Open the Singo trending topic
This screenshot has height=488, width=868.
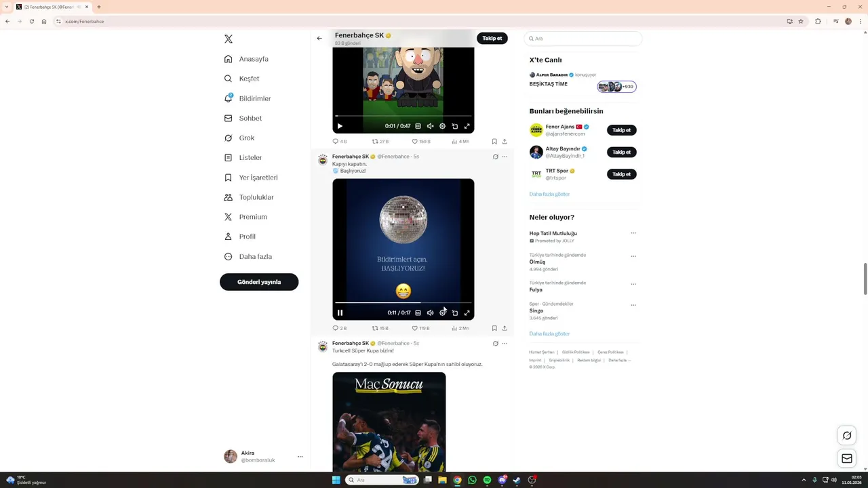[536, 310]
